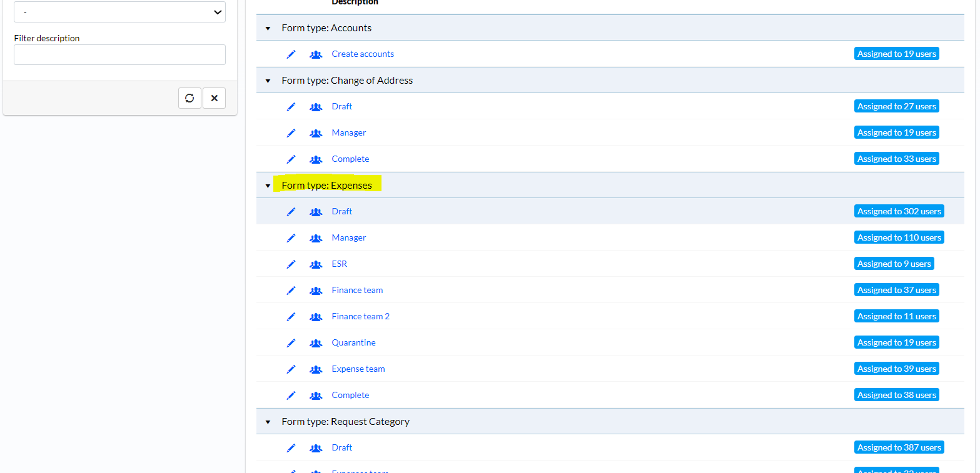
Task: Open the ESR link
Action: coord(340,264)
